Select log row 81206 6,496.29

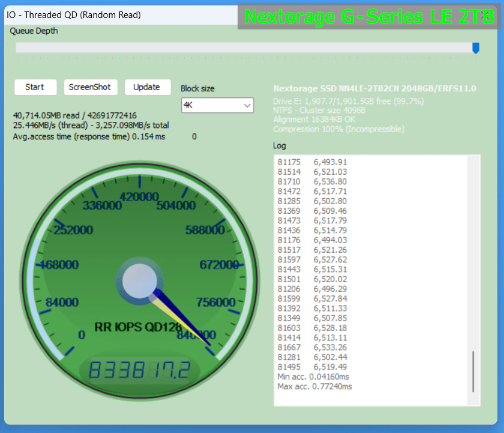(312, 289)
